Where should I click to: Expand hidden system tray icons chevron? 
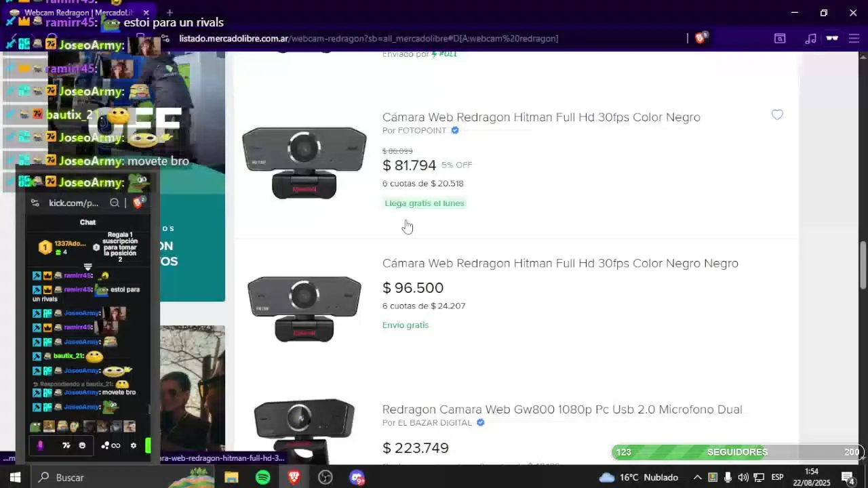697,477
